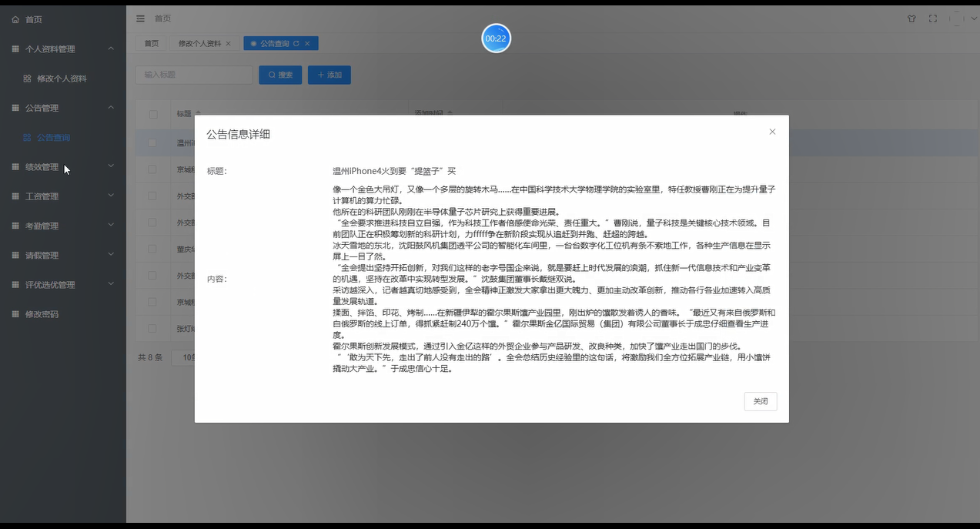The width and height of the screenshot is (980, 529).
Task: Click the home icon beside 首页 in sidebar
Action: click(15, 19)
